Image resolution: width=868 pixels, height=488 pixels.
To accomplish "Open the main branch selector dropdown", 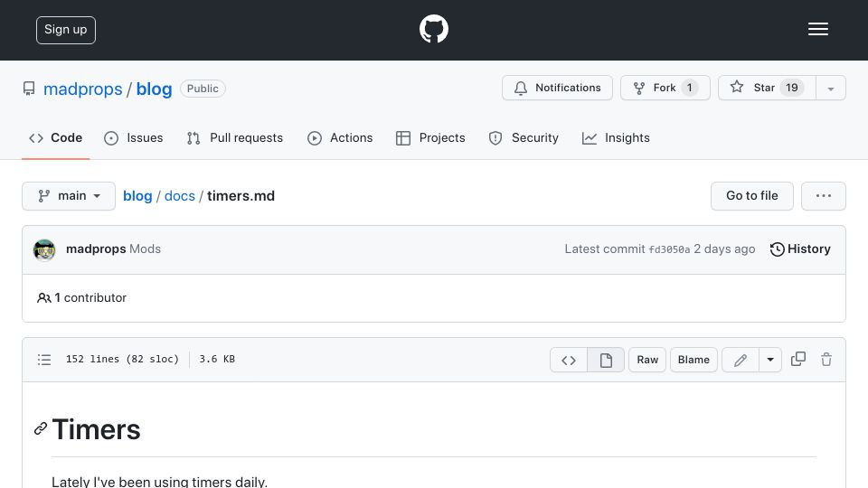I will (69, 196).
